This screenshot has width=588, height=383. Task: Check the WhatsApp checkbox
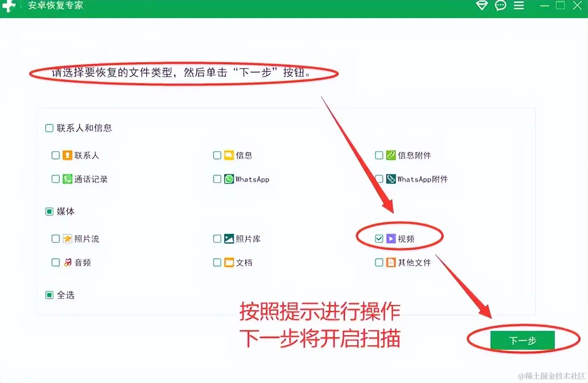pyautogui.click(x=217, y=179)
